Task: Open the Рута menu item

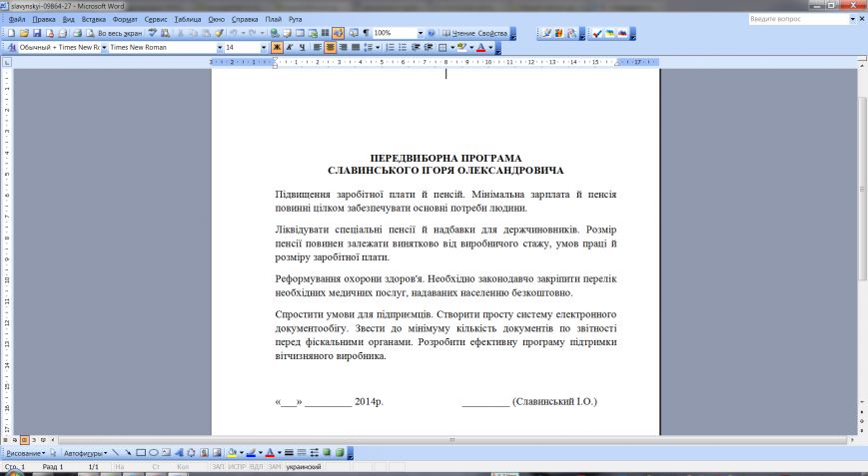Action: coord(295,19)
